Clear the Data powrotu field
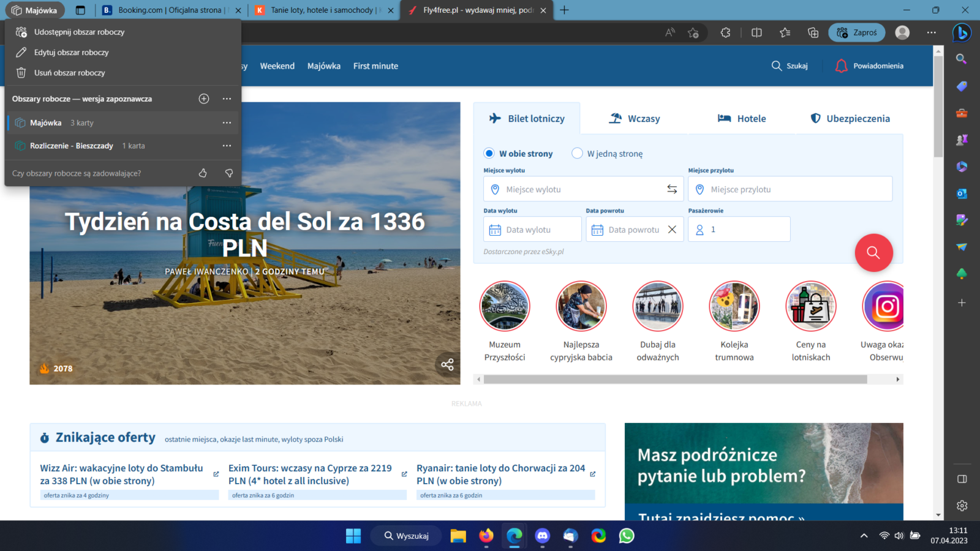 coord(672,230)
